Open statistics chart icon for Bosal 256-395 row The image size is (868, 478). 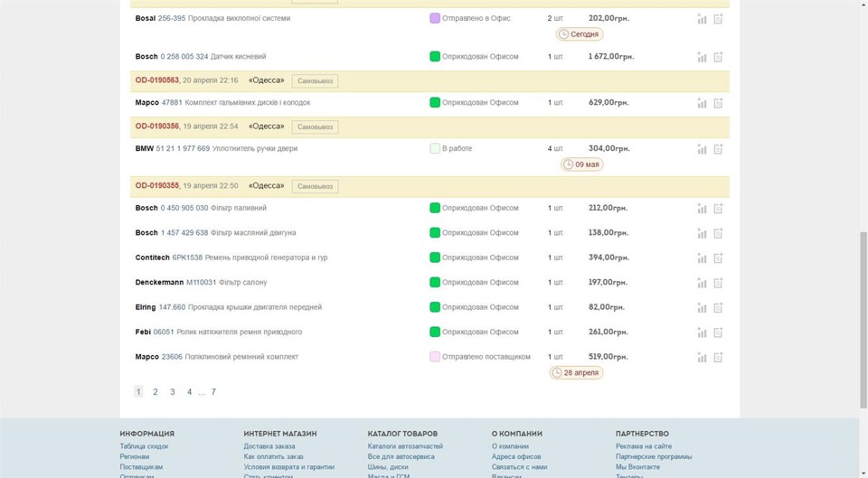click(702, 19)
